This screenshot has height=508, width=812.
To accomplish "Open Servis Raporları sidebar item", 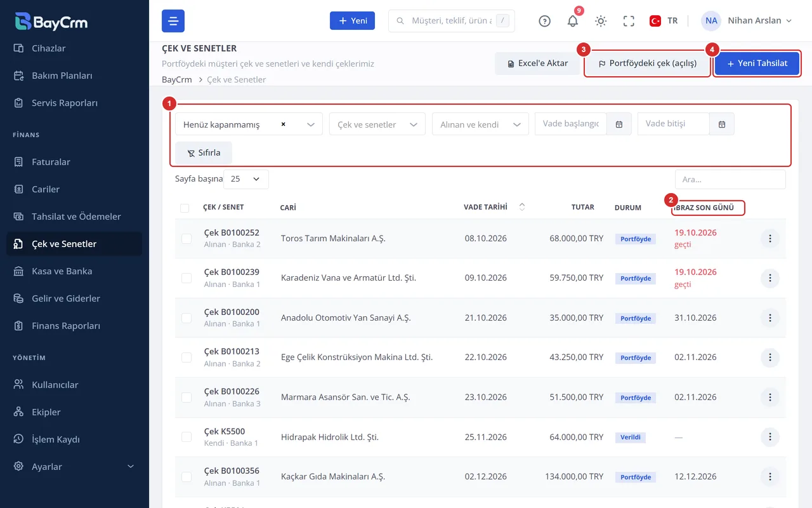I will click(x=74, y=103).
